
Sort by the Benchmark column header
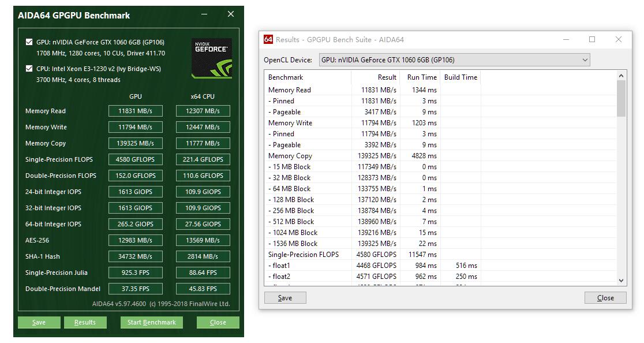pos(308,77)
